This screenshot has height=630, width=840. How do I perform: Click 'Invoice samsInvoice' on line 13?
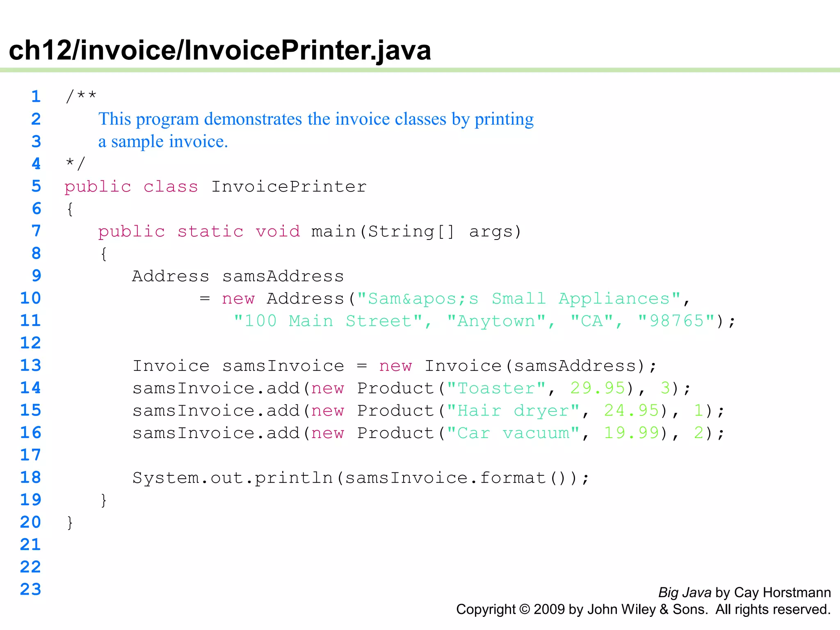tap(238, 366)
